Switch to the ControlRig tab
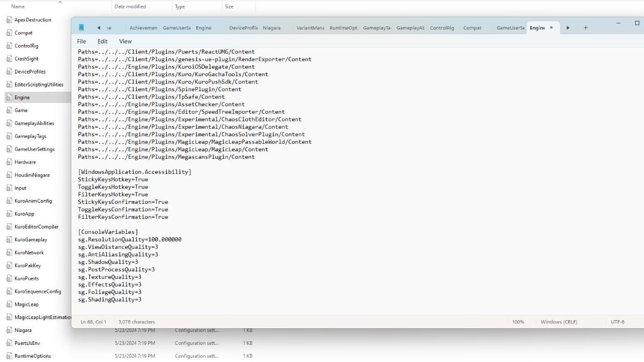The height and width of the screenshot is (362, 644). [x=441, y=28]
